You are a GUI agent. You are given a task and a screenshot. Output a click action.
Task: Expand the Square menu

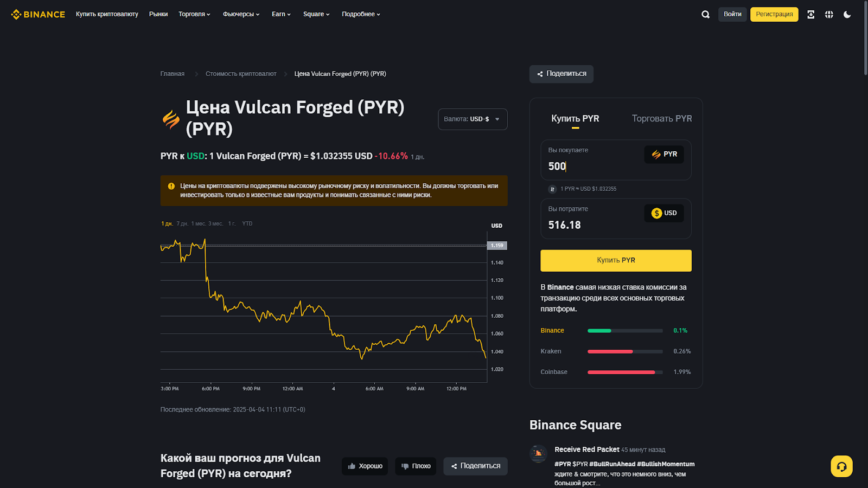point(316,14)
